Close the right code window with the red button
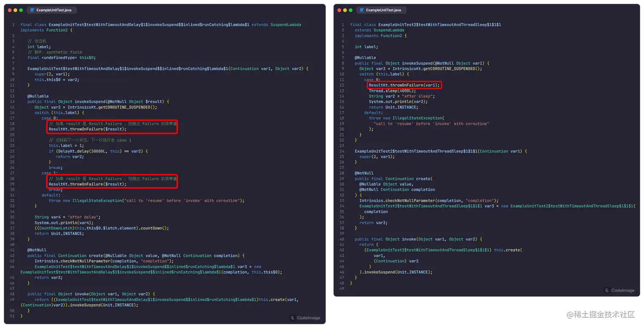The height and width of the screenshot is (328, 644). pos(339,10)
